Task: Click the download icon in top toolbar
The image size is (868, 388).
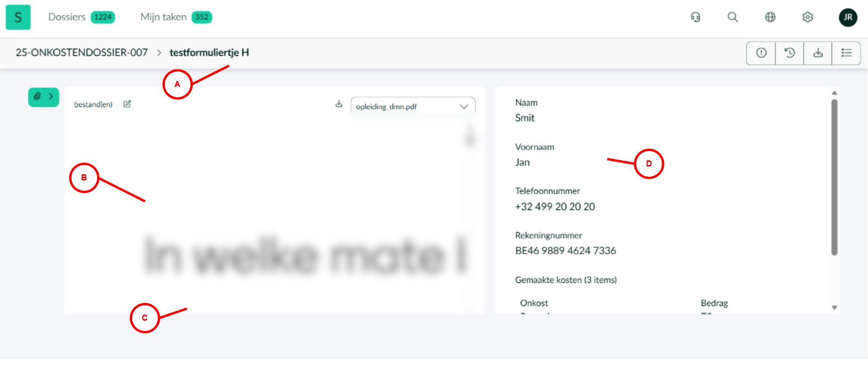Action: tap(818, 53)
